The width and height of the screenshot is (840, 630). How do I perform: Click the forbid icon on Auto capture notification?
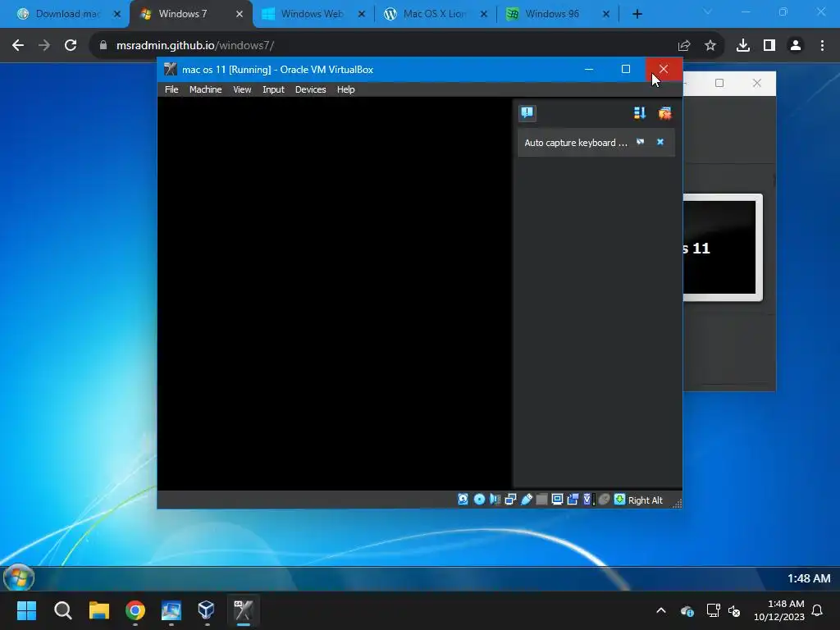click(x=640, y=142)
